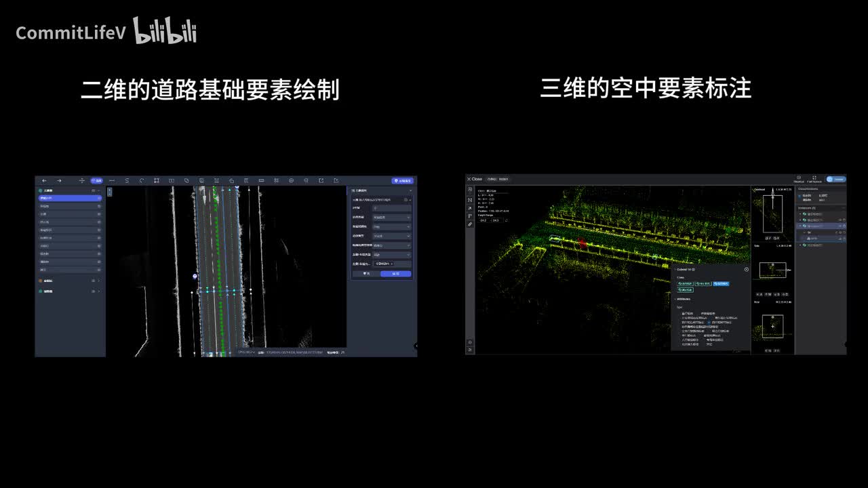Click the blue save button in the property panel
The width and height of the screenshot is (868, 488).
[x=395, y=274]
